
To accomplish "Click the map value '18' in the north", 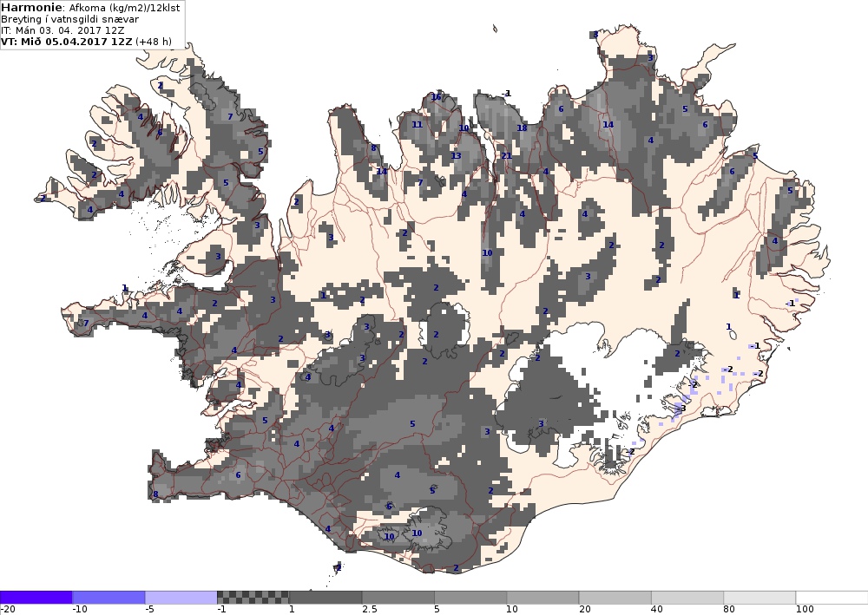I will [x=522, y=128].
